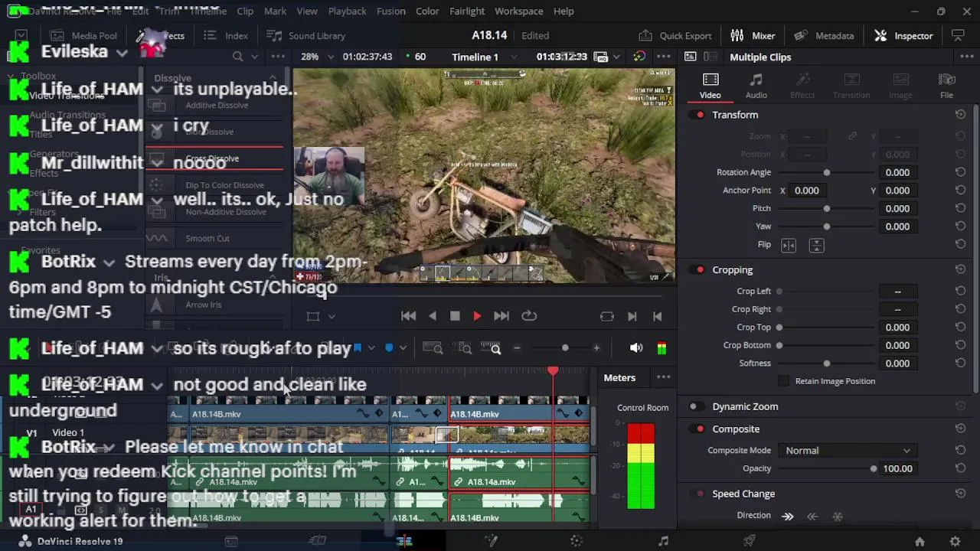Stop playback
This screenshot has width=980, height=551.
pyautogui.click(x=455, y=316)
